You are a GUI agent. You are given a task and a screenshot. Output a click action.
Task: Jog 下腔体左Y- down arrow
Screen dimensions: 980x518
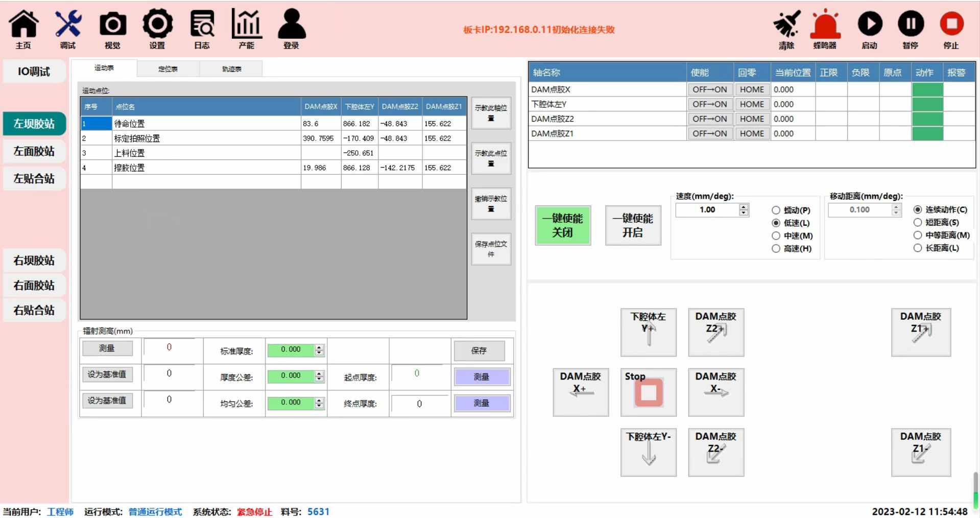[x=649, y=452]
